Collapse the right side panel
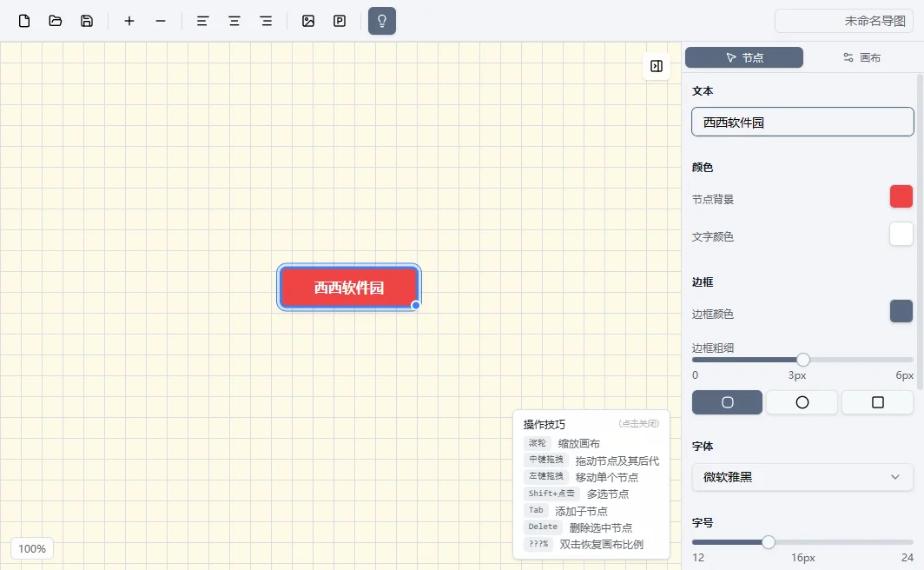This screenshot has width=924, height=570. [x=657, y=66]
